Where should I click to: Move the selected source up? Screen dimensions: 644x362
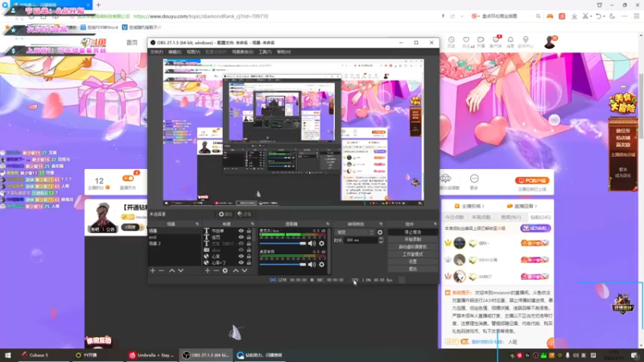click(236, 270)
